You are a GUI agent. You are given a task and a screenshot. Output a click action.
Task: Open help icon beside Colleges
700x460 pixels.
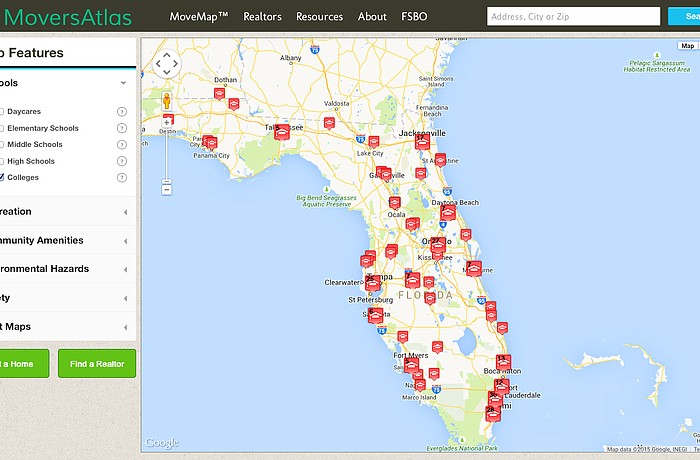pyautogui.click(x=122, y=177)
